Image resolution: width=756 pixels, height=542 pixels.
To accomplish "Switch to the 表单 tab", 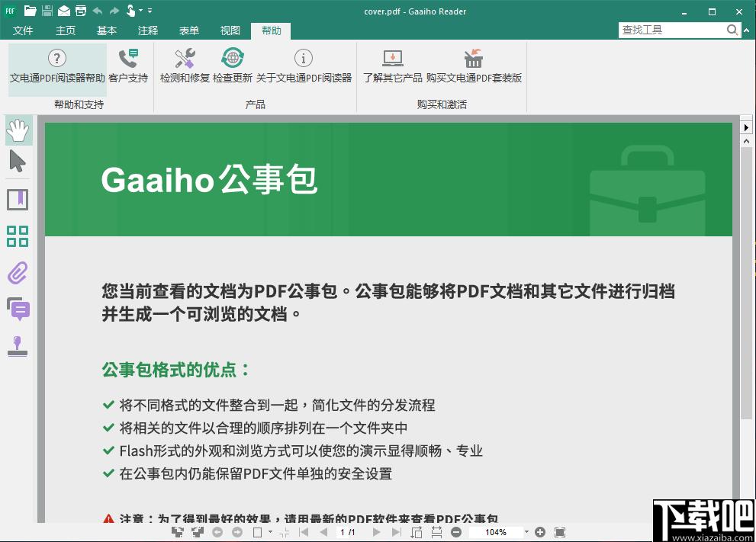I will (189, 30).
